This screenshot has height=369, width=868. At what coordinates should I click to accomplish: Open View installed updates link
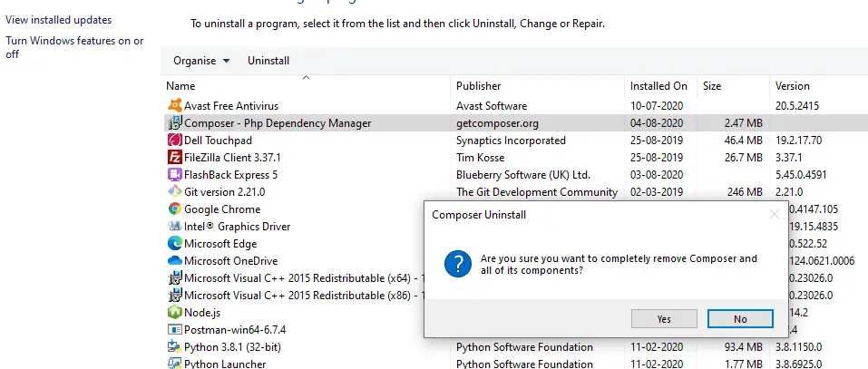click(59, 20)
